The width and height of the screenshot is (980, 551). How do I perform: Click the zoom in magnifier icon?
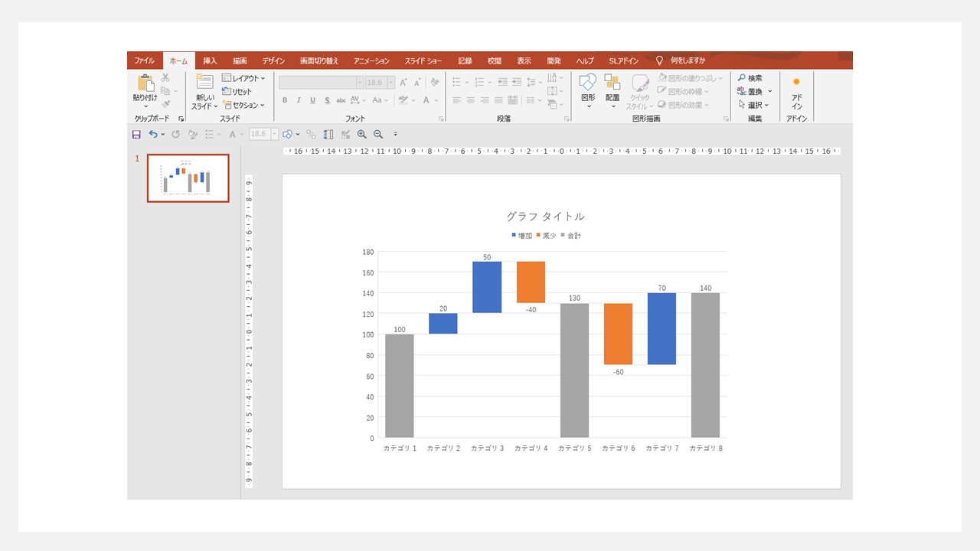362,134
